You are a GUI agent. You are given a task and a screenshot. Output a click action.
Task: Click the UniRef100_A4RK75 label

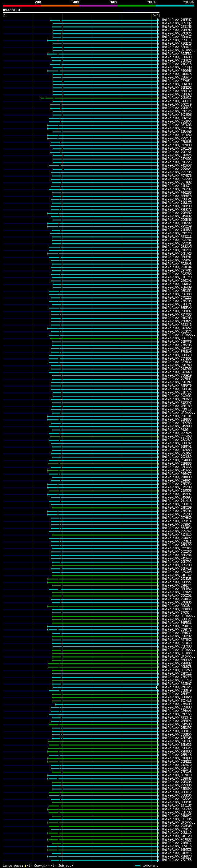[x=177, y=74]
